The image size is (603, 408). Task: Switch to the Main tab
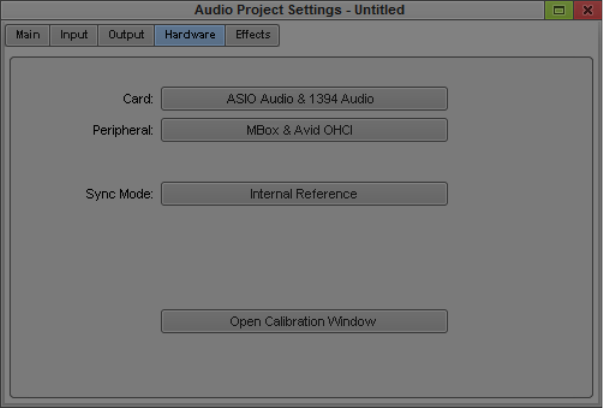(28, 35)
